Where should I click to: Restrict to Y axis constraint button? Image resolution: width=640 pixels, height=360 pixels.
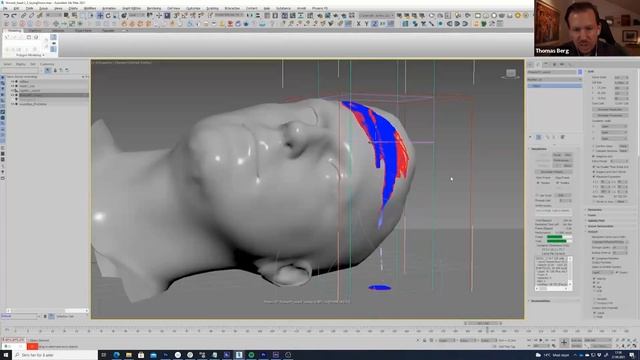click(x=367, y=24)
